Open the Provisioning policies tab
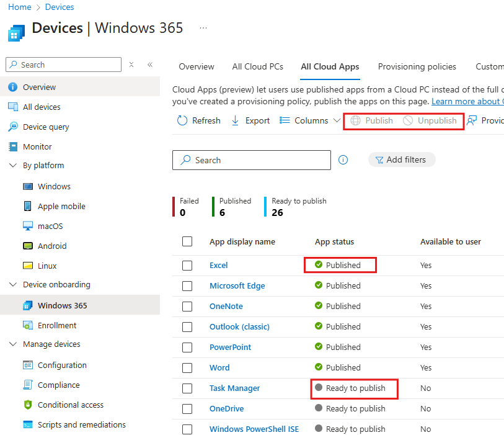The image size is (504, 435). click(417, 67)
